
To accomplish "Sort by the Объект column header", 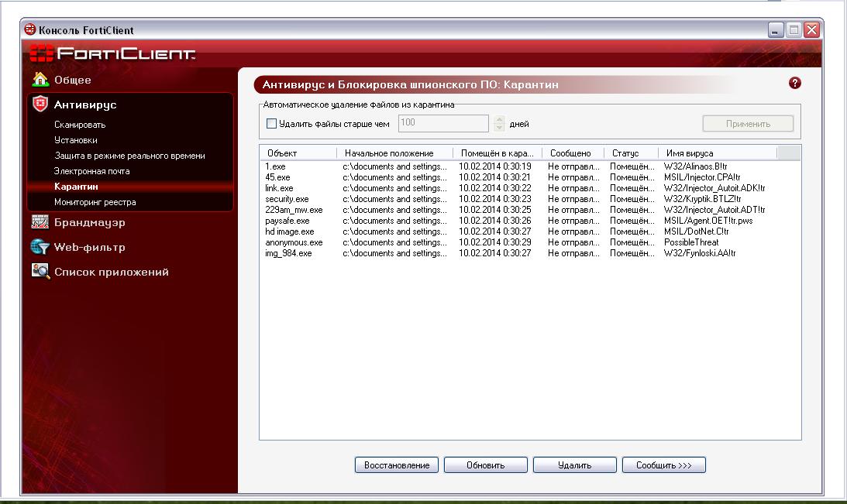I will tap(298, 153).
